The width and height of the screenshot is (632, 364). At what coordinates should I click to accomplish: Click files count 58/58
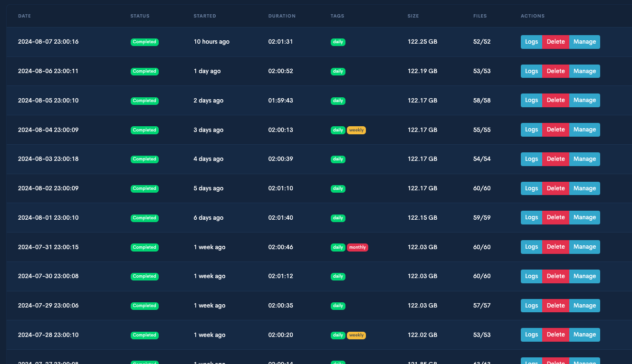tap(482, 101)
